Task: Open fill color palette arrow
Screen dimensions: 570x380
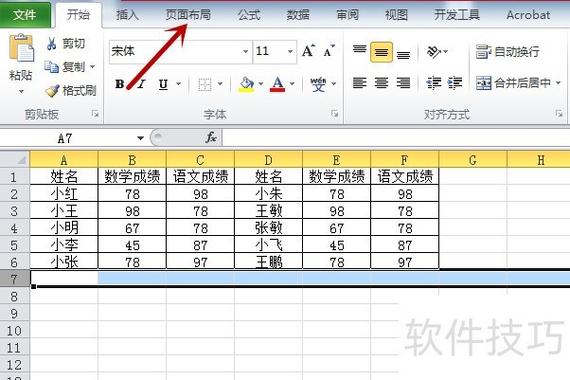Action: click(x=261, y=84)
